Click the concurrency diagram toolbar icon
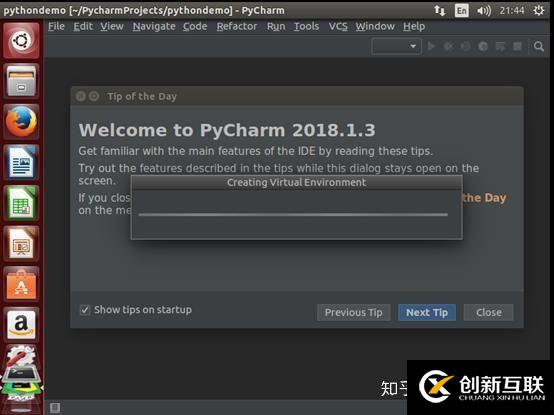The width and height of the screenshot is (554, 415). point(500,46)
